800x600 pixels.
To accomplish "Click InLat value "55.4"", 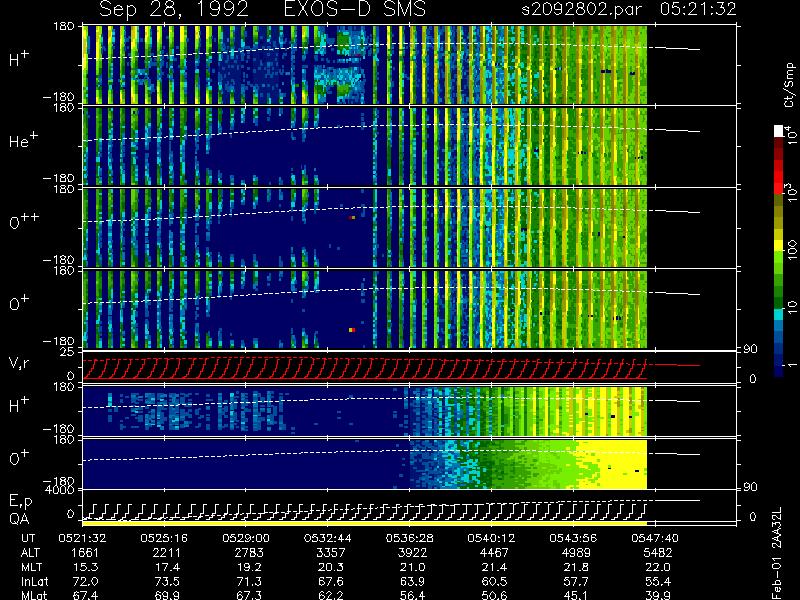I will 659,581.
